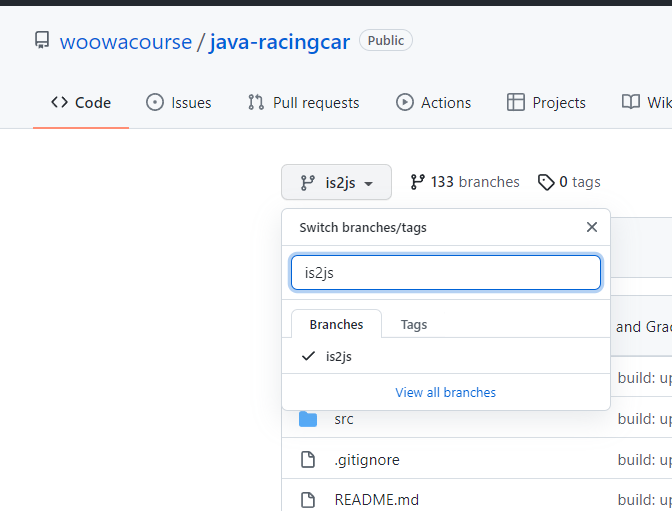Click the Issues circle-dot icon
The image size is (672, 511).
click(155, 102)
